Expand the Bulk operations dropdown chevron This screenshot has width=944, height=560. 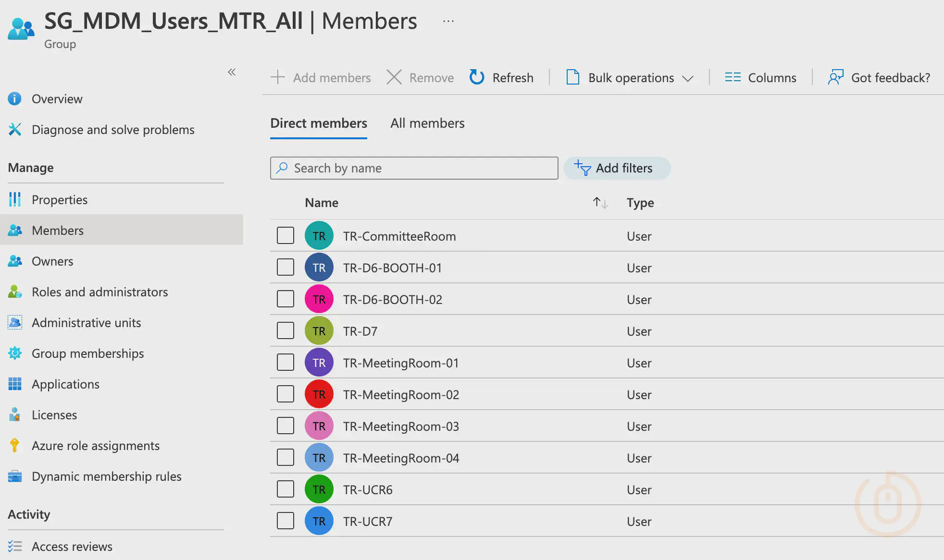tap(688, 78)
